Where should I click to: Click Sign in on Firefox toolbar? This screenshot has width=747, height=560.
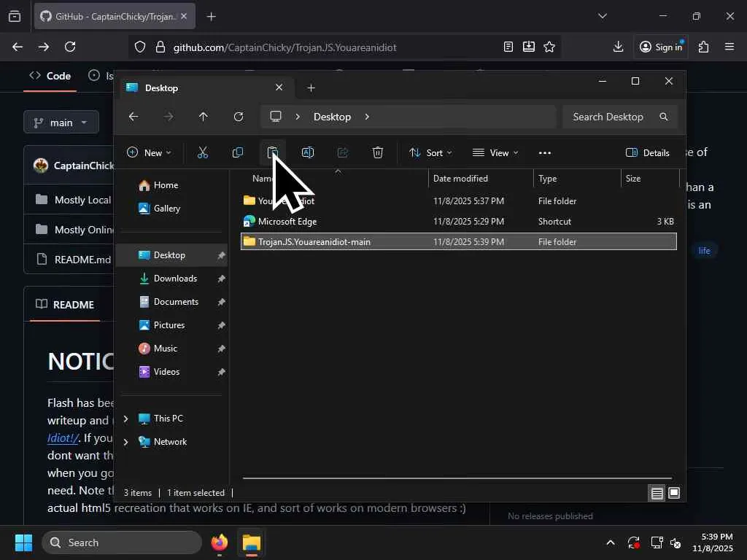click(661, 47)
